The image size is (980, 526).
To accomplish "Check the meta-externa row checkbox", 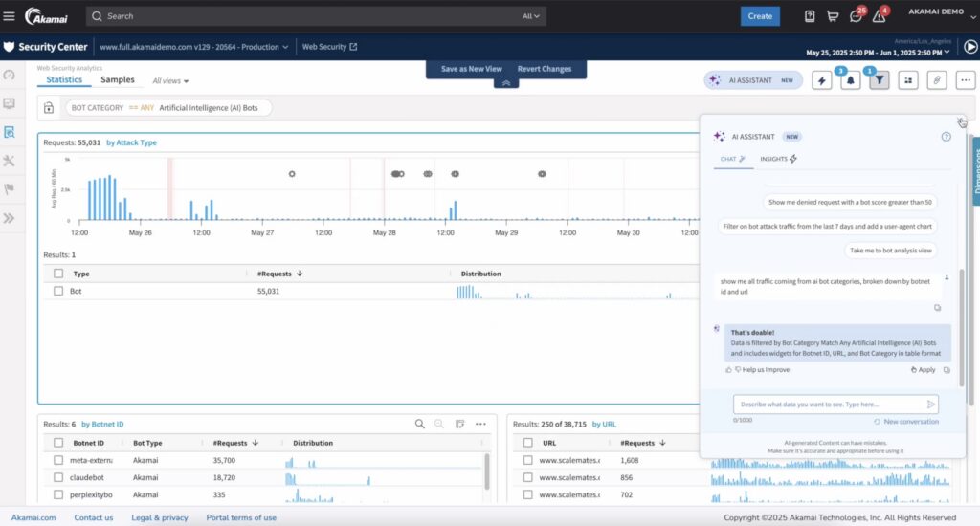I will click(58, 460).
